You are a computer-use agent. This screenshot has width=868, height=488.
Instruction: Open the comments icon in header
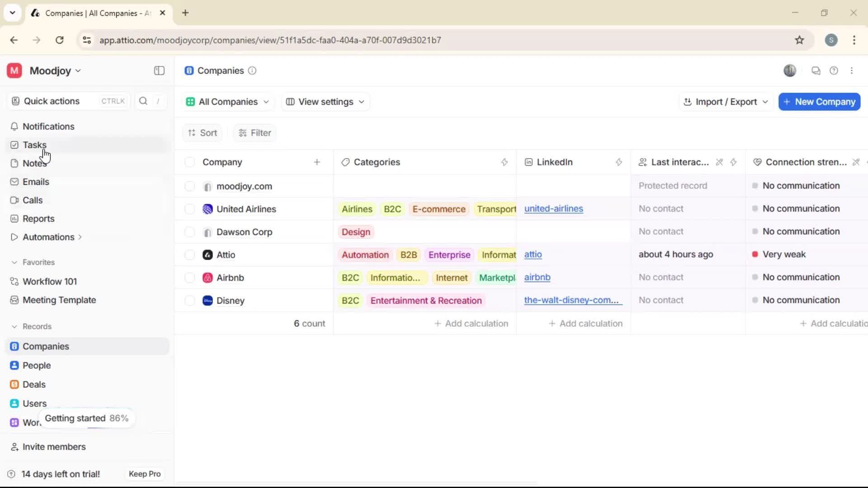click(x=816, y=71)
